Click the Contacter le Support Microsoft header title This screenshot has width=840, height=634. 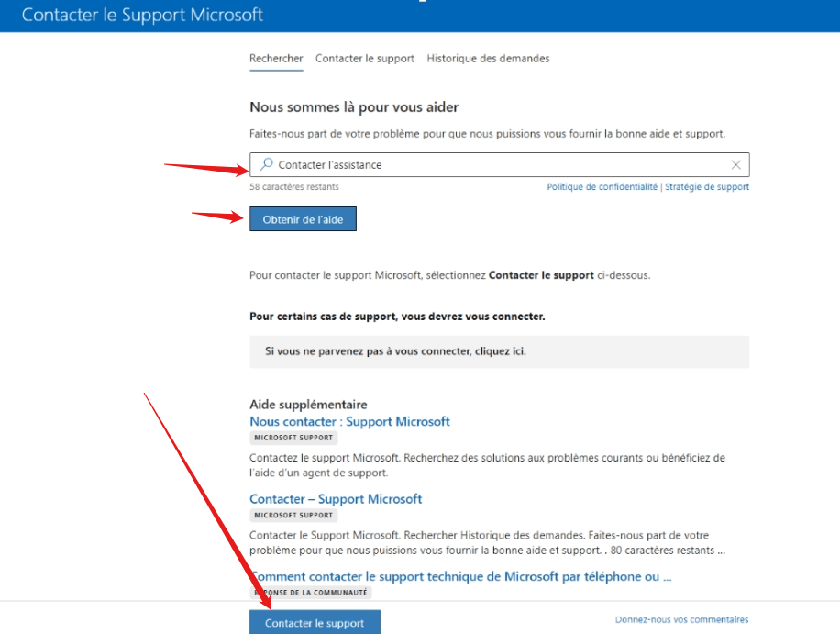[x=142, y=15]
